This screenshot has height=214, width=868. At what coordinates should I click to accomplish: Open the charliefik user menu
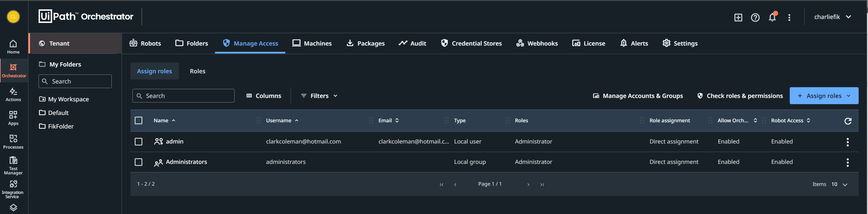(x=832, y=17)
